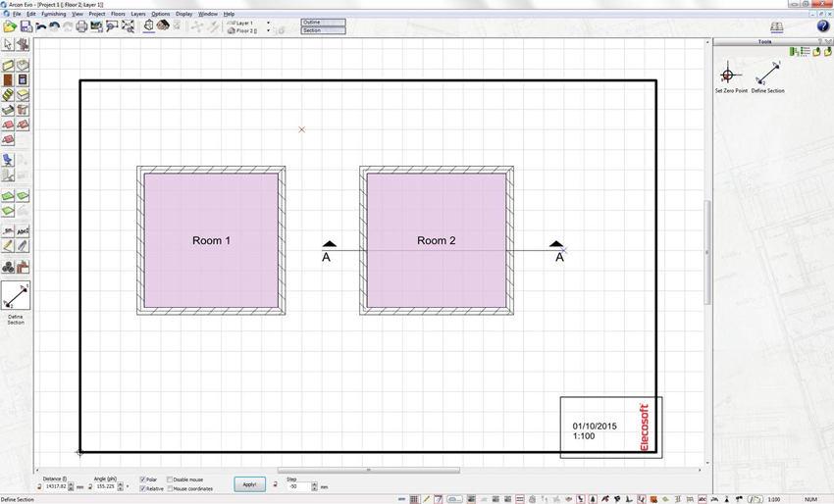The image size is (834, 504).
Task: Open project with the folder icon
Action: coord(10,26)
